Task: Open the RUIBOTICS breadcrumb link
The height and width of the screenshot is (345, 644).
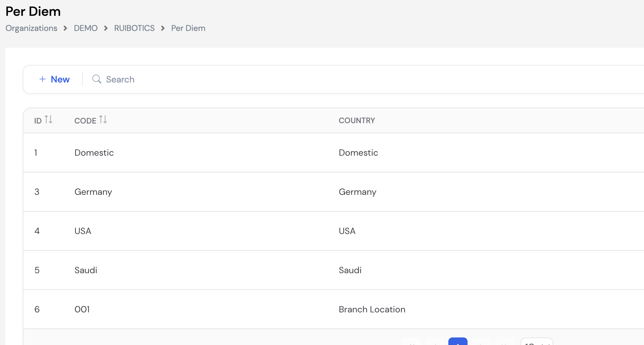Action: pos(134,28)
